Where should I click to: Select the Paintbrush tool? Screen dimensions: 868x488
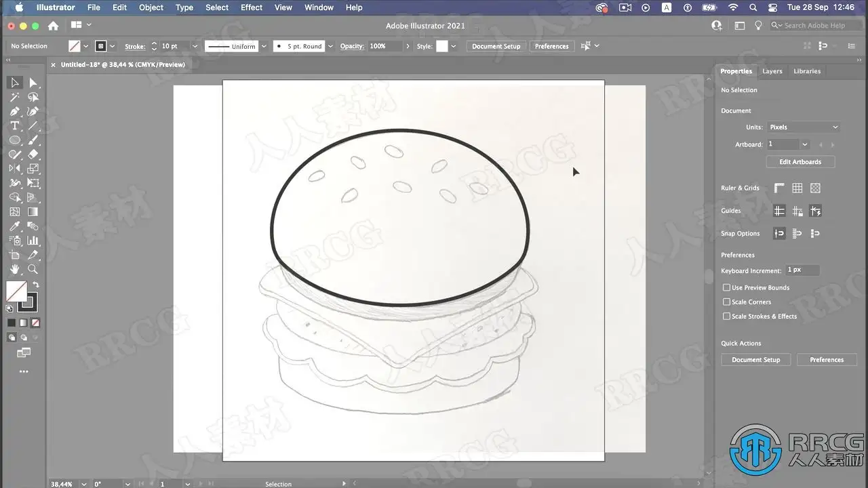pos(33,140)
